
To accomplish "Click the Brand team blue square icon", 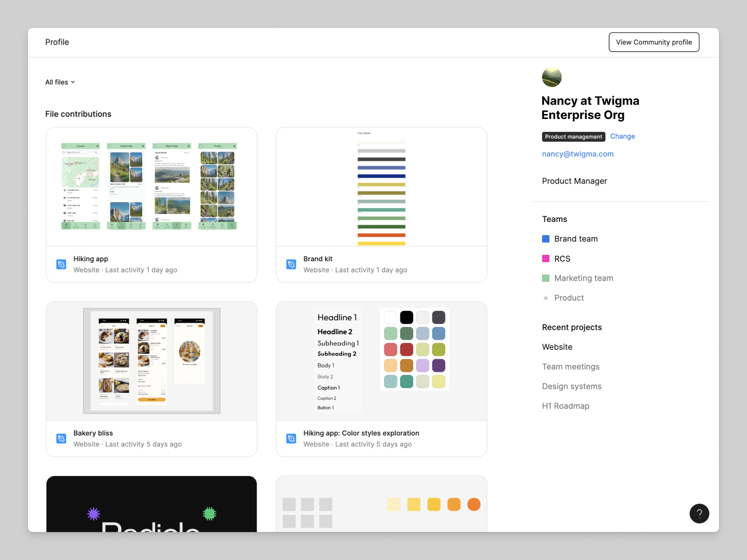I will pyautogui.click(x=546, y=239).
